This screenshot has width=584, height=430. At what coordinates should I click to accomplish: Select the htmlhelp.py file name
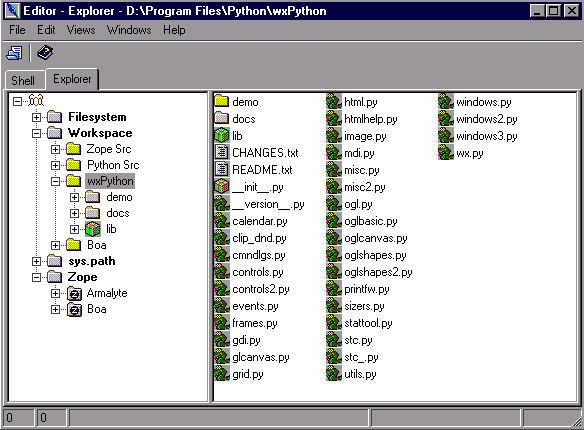click(371, 119)
